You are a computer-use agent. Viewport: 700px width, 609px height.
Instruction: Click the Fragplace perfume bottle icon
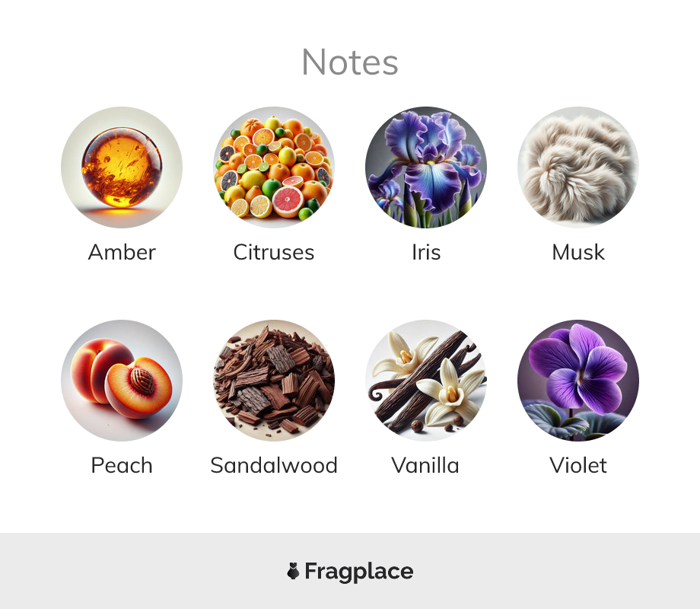pyautogui.click(x=293, y=571)
